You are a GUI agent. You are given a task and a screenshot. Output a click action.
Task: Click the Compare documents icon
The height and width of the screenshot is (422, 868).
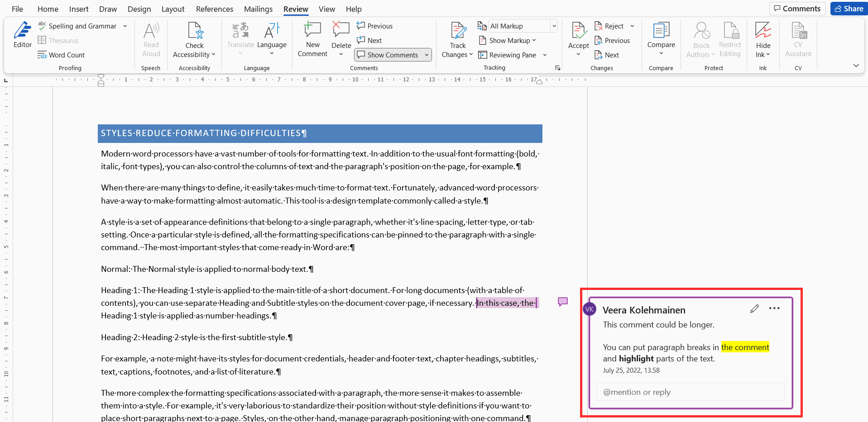[x=661, y=30]
